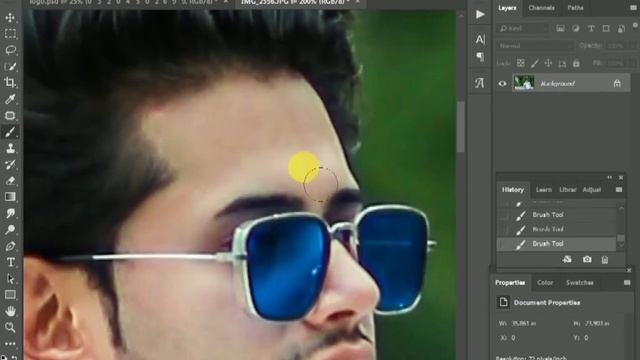Open the Layers panel menu
The width and height of the screenshot is (640, 360).
[633, 8]
